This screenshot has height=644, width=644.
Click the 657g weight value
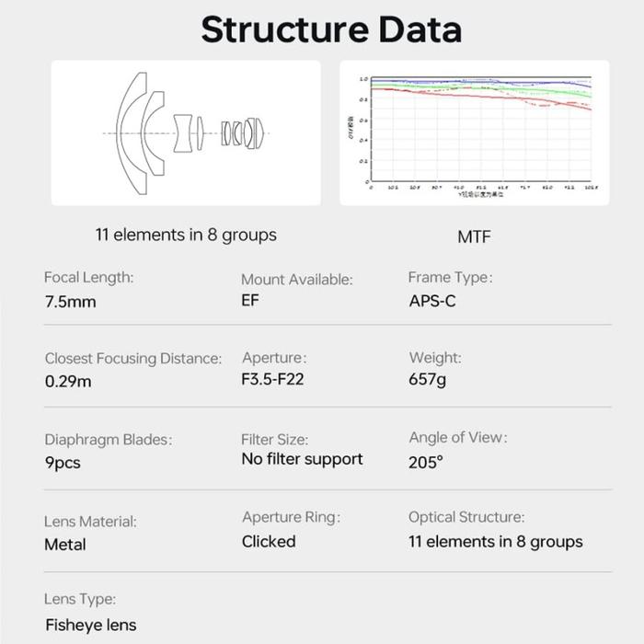point(428,379)
